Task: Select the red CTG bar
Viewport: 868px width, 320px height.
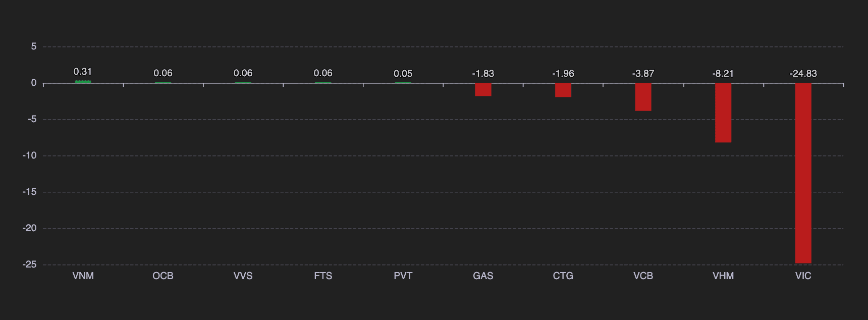Action: (x=563, y=90)
